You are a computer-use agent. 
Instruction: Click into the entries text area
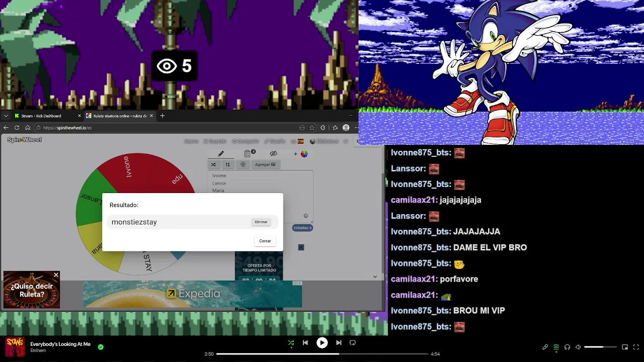(261, 196)
